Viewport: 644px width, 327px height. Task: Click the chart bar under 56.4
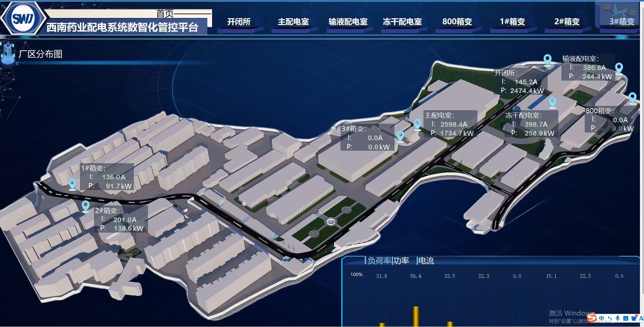(416, 317)
